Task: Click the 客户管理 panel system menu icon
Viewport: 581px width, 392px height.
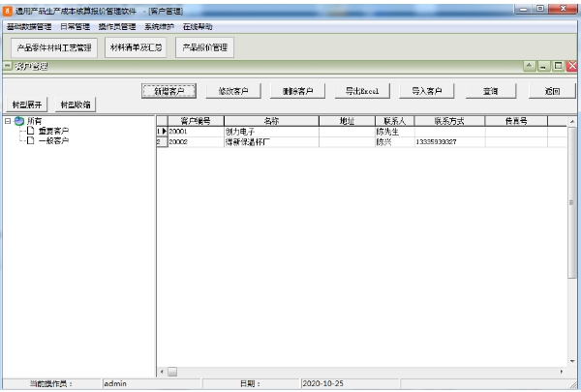Action: [8, 66]
